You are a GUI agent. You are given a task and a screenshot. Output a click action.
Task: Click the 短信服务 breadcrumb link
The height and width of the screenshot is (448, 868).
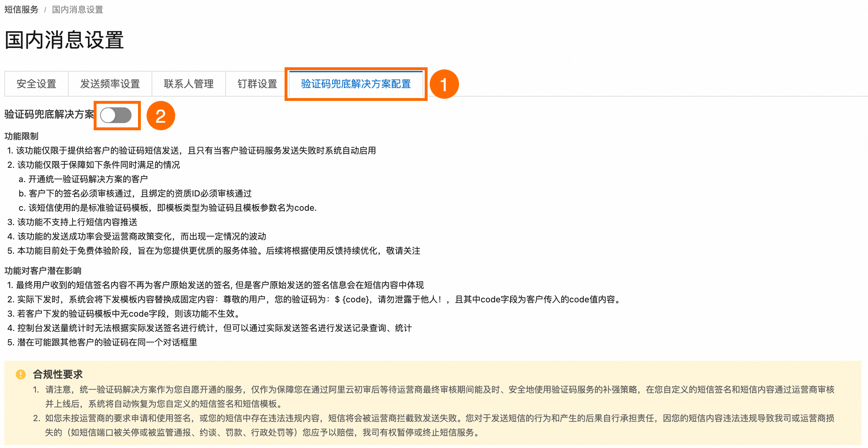21,10
